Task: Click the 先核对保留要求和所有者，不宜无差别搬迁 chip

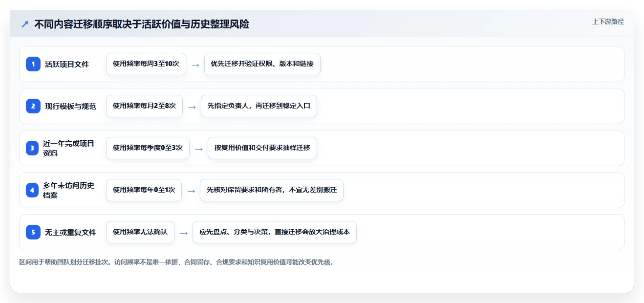Action: (272, 190)
